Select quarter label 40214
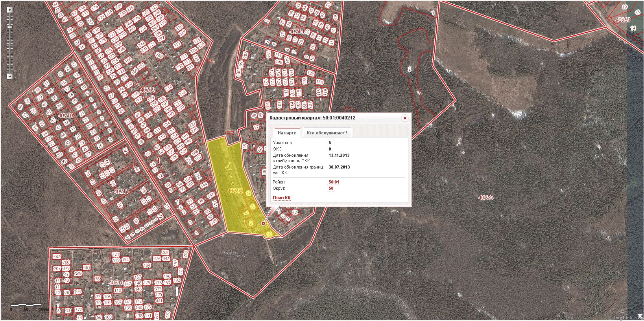Image resolution: width=644 pixels, height=321 pixels. [296, 31]
